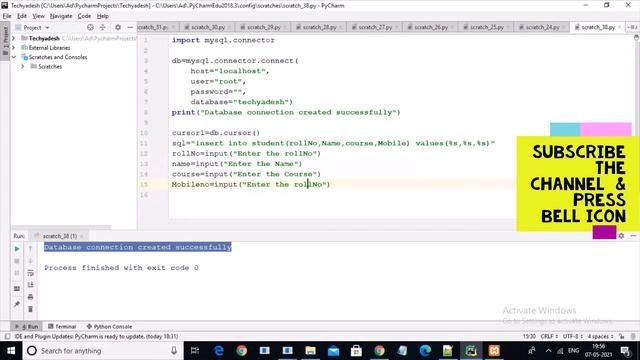Select the active scratch_38.py tab

pyautogui.click(x=598, y=27)
